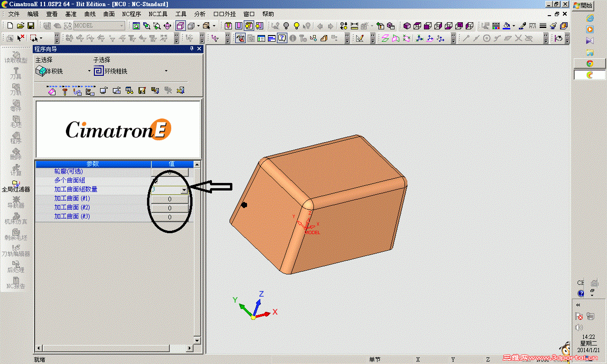
Task: Click the paint brush icon in top toolbar
Action: click(553, 26)
